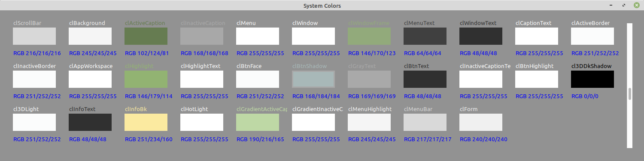644x161 pixels.
Task: Click the clGradientActiveCaption swatch
Action: 258,122
